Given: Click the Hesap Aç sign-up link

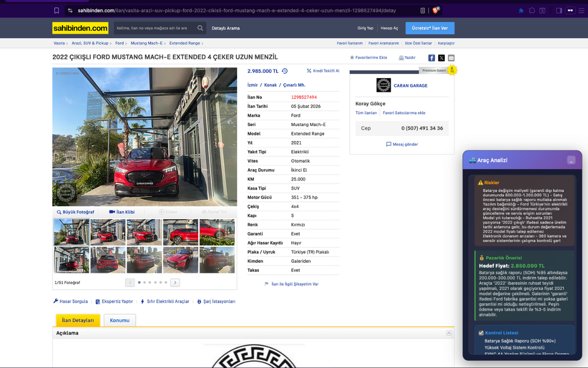Looking at the screenshot, I should [x=390, y=28].
